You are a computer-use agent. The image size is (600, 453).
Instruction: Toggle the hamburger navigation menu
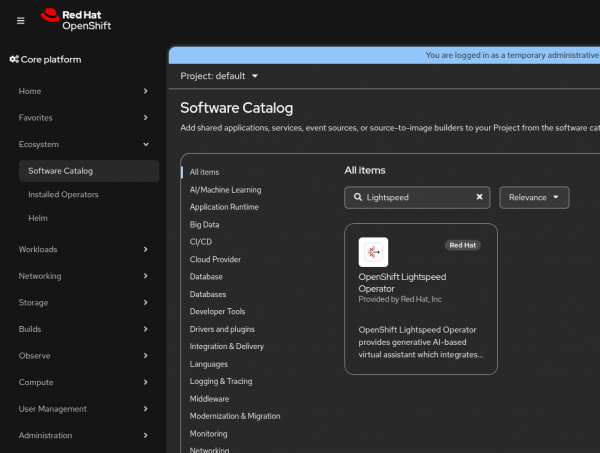coord(21,21)
